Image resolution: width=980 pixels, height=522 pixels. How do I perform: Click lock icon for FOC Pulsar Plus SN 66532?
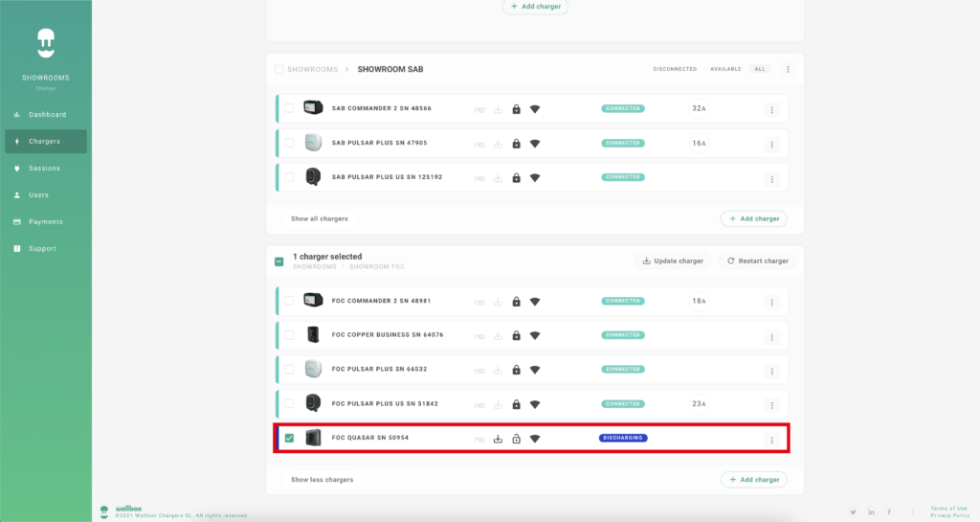[516, 370]
